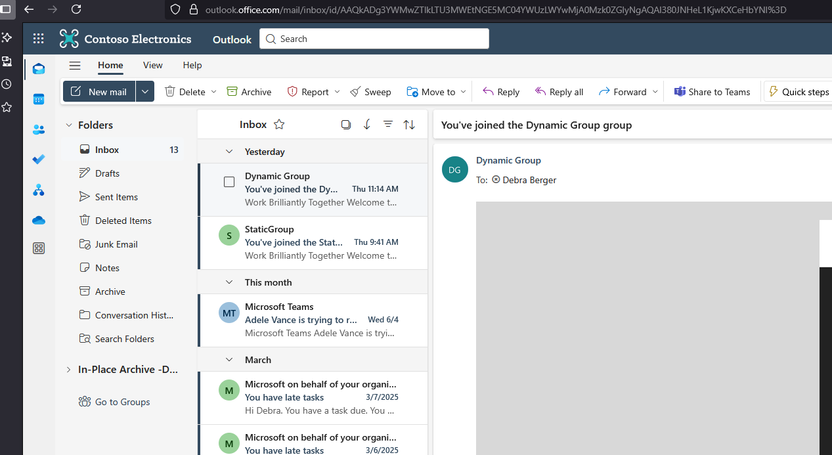Viewport: 832px width, 455px height.
Task: Click Delete in the toolbar
Action: pos(185,92)
